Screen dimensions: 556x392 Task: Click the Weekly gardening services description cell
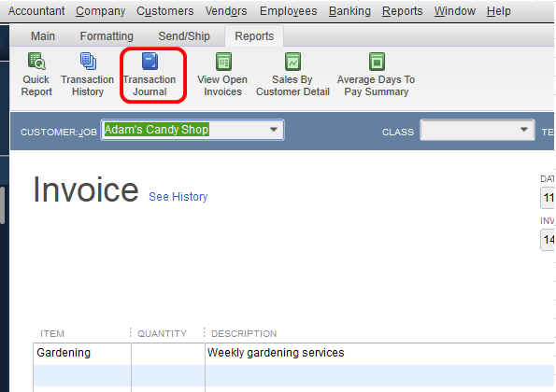[x=379, y=353]
